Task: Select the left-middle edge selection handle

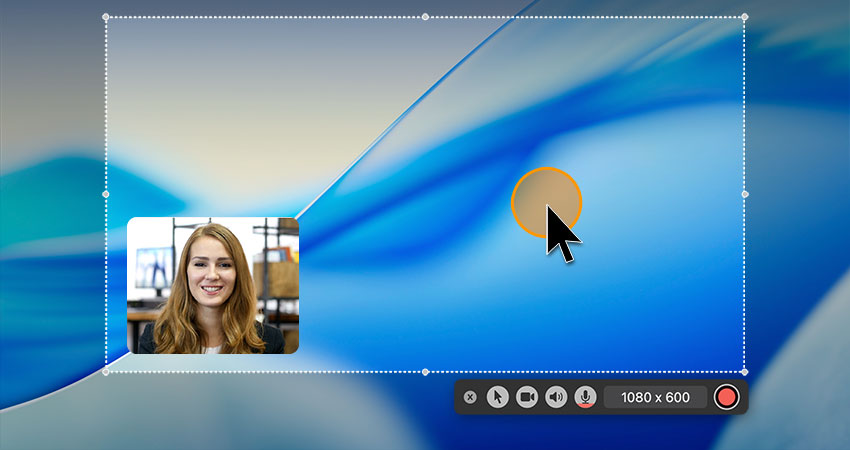Action: coord(106,194)
